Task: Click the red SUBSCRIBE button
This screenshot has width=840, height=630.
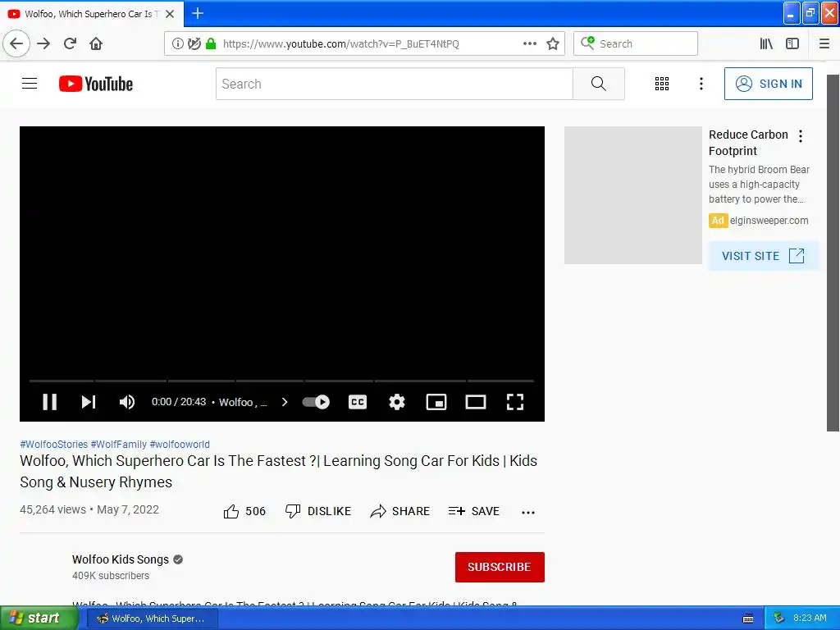Action: [500, 567]
